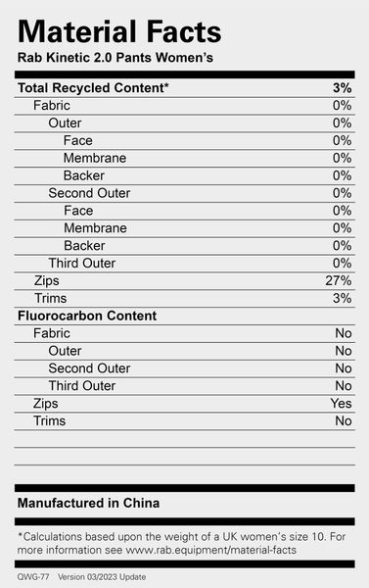Click the Fluorocarbon Content heading
Image resolution: width=369 pixels, height=588 pixels.
(x=87, y=316)
